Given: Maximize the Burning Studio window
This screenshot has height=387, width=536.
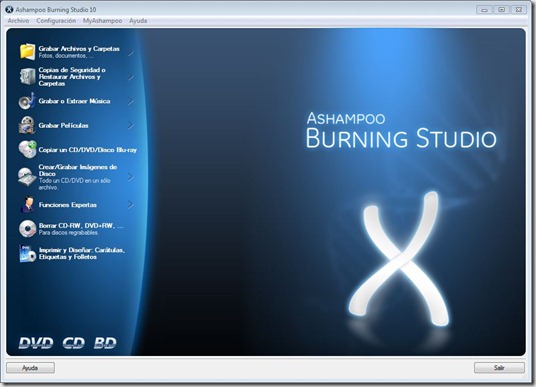Looking at the screenshot, I should [501, 10].
